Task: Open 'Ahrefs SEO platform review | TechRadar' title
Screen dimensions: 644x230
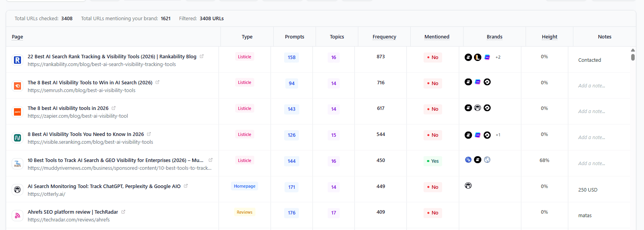Action: [73, 212]
